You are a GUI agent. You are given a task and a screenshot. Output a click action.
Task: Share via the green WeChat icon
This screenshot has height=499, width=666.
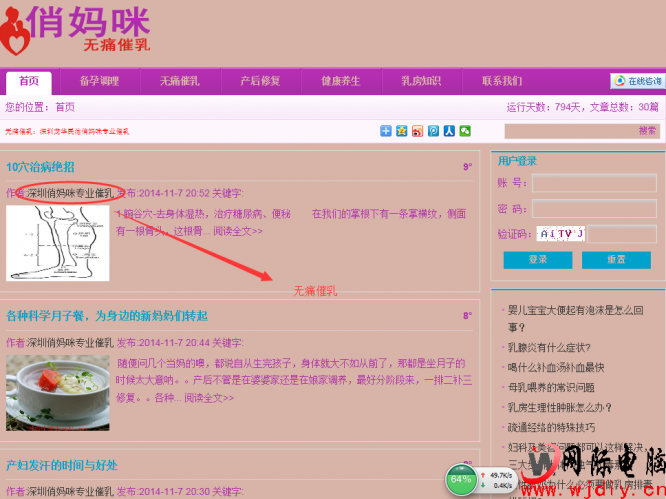(465, 131)
